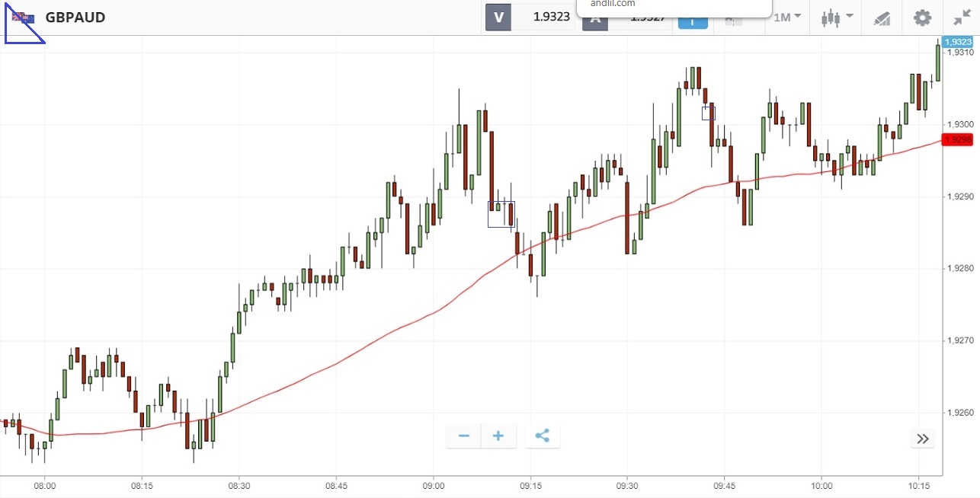Click the GBPAUD currency flag icon
980x498 pixels.
coord(23,17)
